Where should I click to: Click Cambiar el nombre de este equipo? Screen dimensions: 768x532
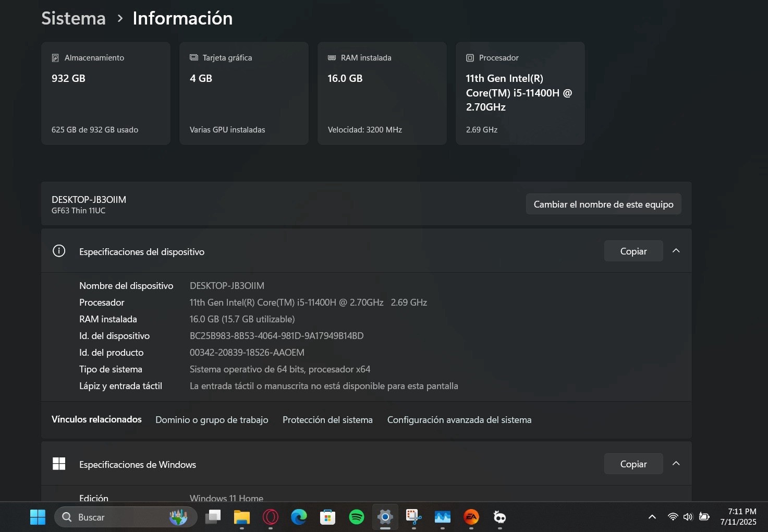tap(604, 204)
